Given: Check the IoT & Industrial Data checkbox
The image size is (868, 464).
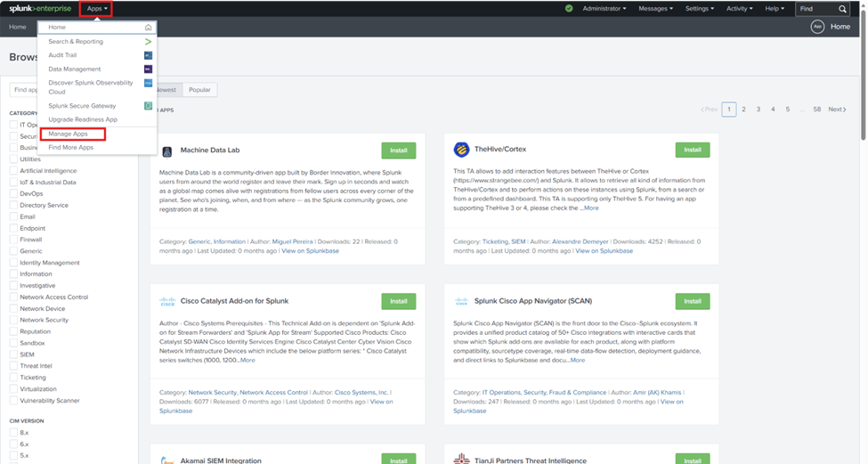Looking at the screenshot, I should tap(13, 183).
